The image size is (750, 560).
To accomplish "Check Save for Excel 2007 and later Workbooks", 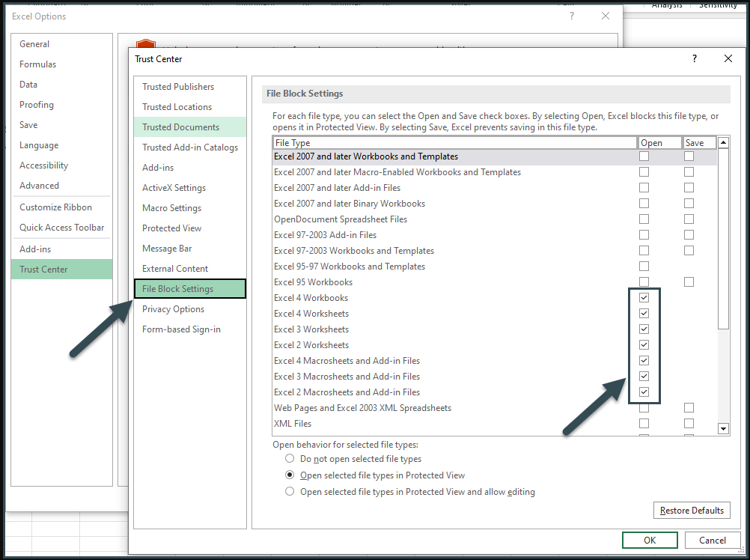I will click(x=688, y=156).
